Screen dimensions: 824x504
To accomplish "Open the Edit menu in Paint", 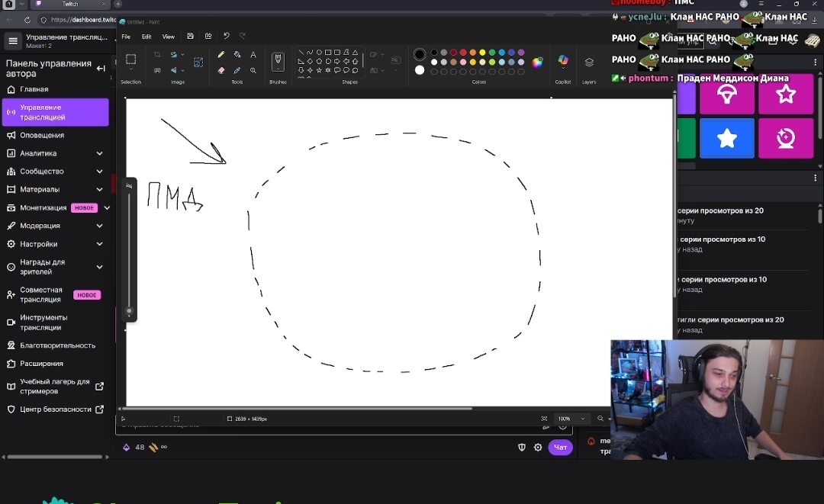I will (146, 37).
